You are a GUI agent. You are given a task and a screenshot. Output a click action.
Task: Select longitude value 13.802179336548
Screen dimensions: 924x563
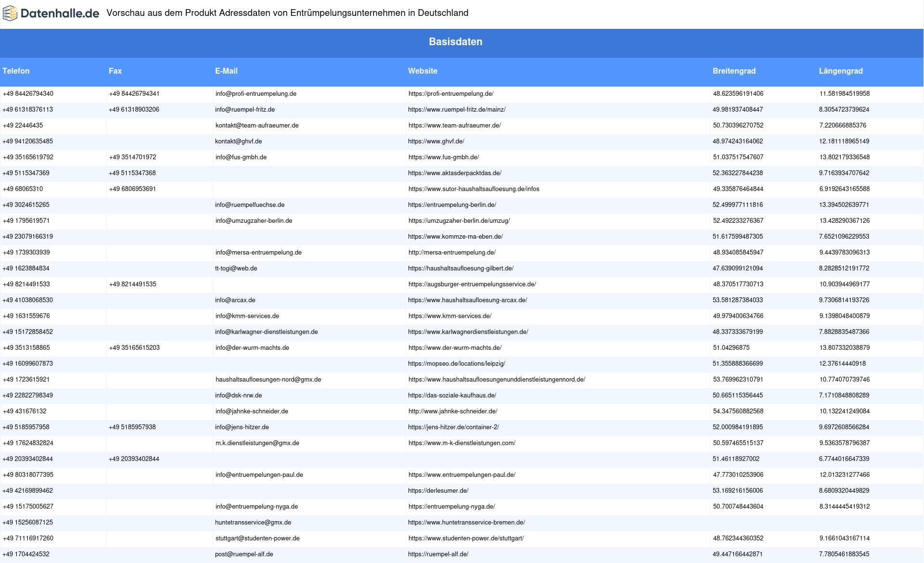[845, 157]
